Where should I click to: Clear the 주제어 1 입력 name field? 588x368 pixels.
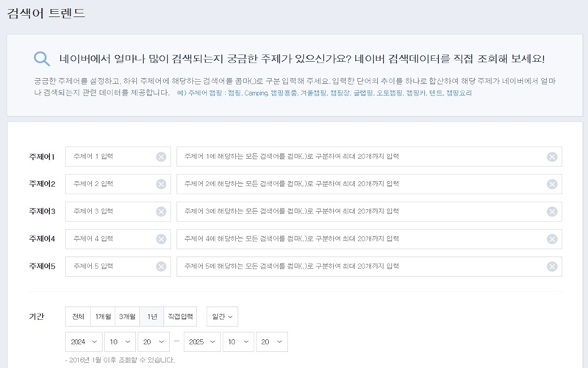click(x=161, y=157)
